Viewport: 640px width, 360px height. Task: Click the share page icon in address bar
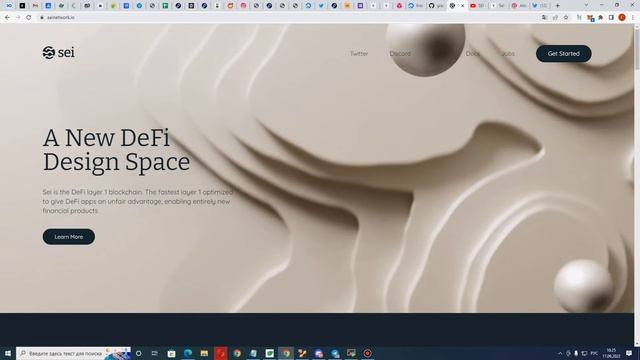(x=555, y=18)
